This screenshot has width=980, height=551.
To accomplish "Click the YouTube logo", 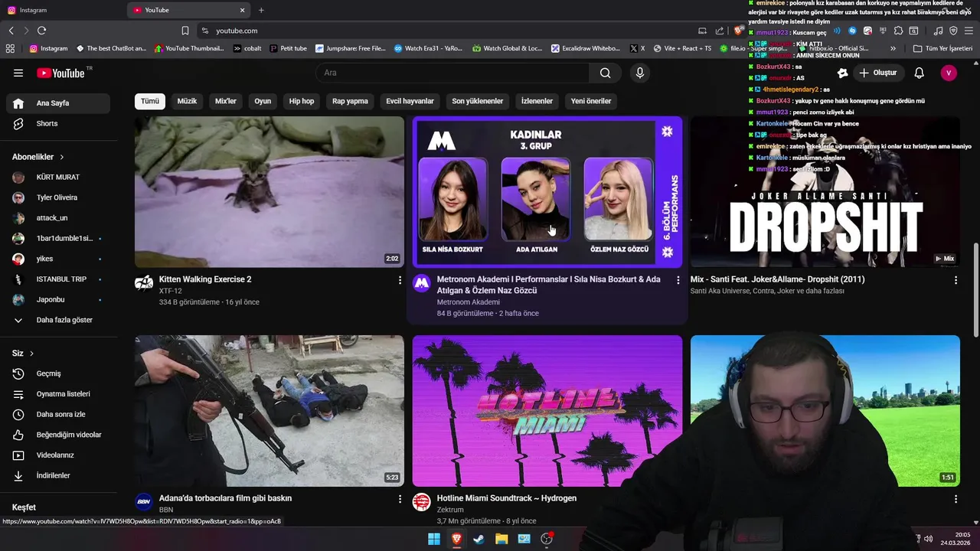I will pyautogui.click(x=60, y=73).
